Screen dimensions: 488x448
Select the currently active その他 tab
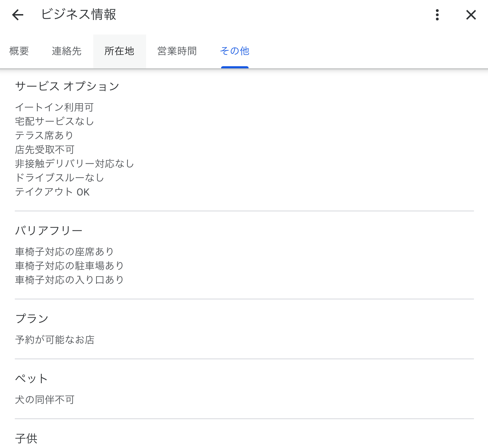click(x=234, y=51)
